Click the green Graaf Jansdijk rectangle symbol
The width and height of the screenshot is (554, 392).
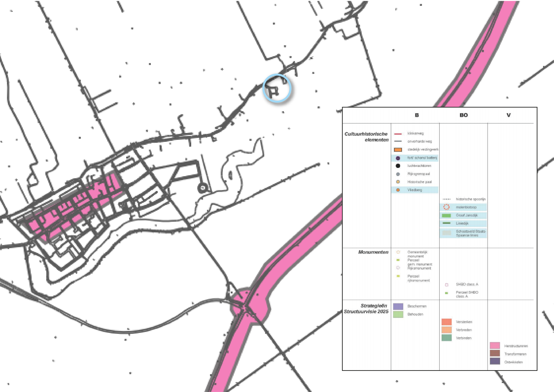click(x=446, y=215)
